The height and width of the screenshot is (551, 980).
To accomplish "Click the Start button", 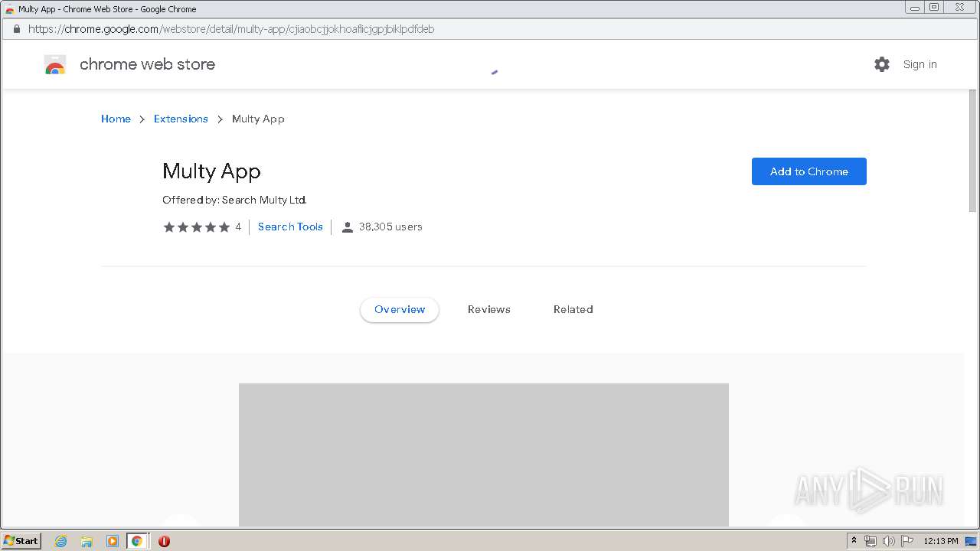I will [x=21, y=541].
